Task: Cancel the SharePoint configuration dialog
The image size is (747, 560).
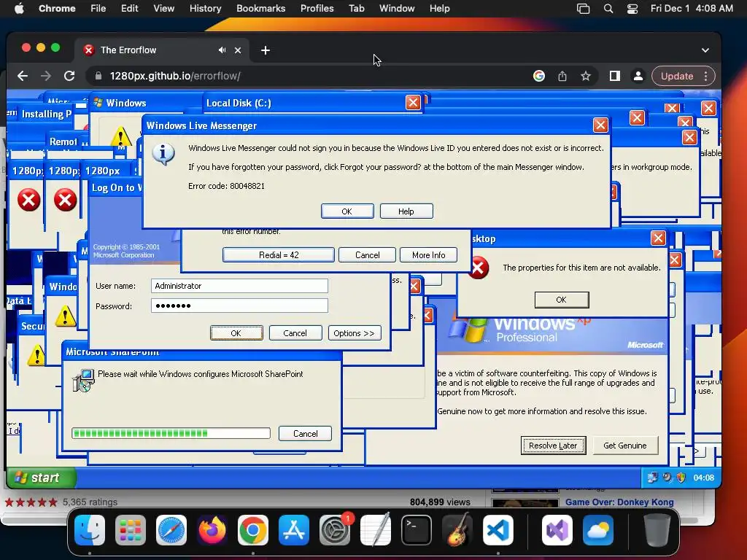Action: click(306, 434)
